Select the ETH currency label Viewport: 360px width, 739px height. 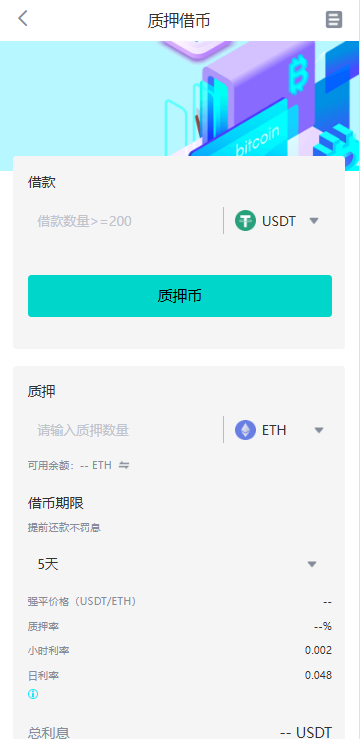tap(274, 430)
